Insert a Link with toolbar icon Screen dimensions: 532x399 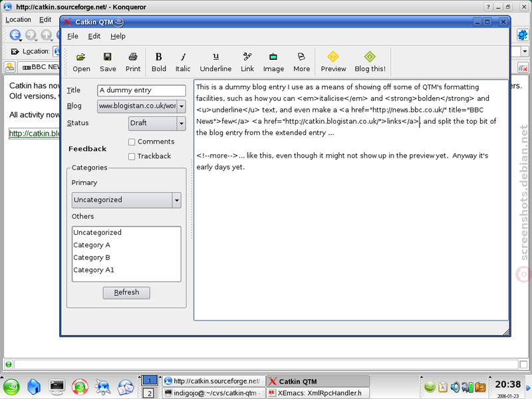(x=247, y=57)
